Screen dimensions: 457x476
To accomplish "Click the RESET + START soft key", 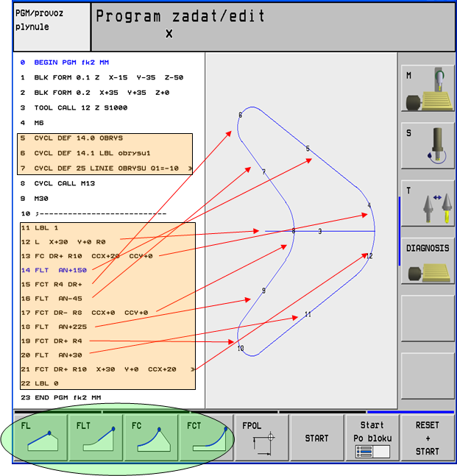I will (428, 438).
